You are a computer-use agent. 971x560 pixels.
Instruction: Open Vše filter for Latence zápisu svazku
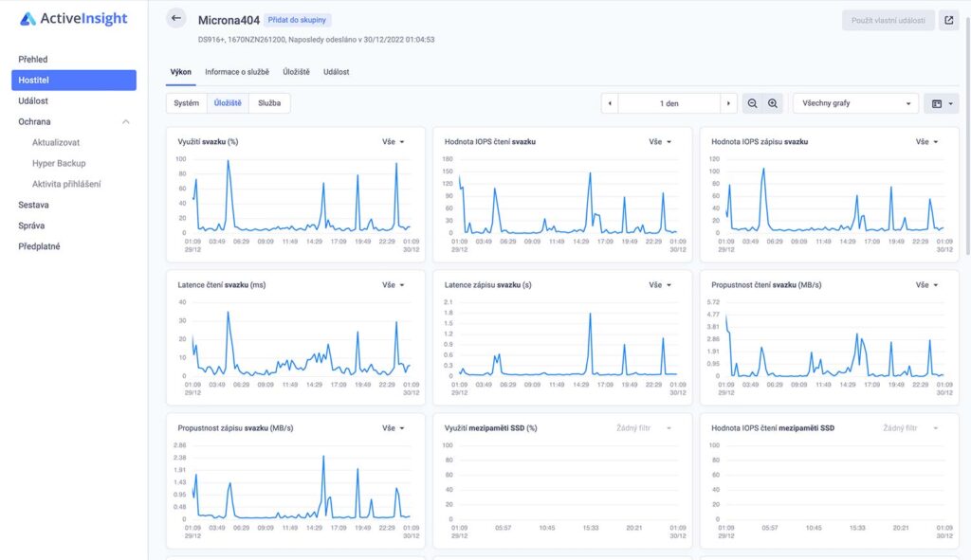click(660, 284)
